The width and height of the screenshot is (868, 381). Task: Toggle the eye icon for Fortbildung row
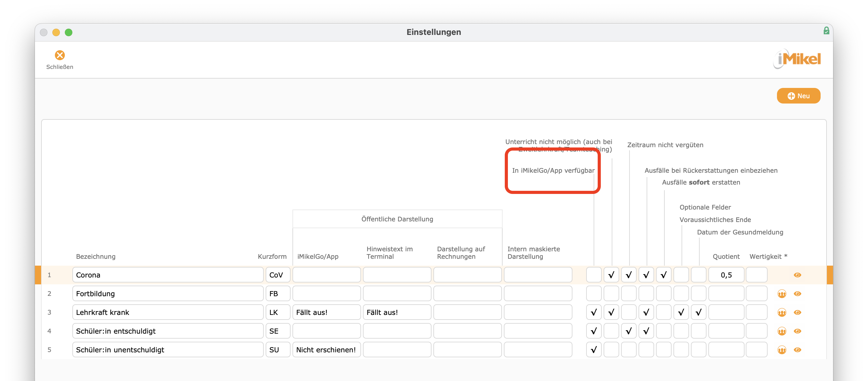click(797, 294)
